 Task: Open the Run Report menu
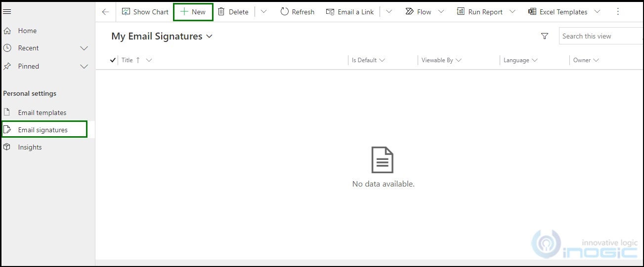click(485, 12)
